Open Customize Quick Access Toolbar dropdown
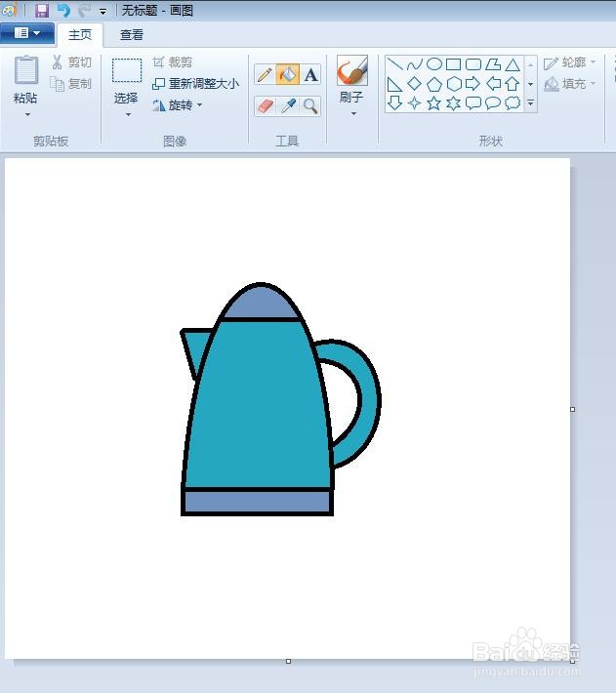The width and height of the screenshot is (616, 693). [x=103, y=12]
